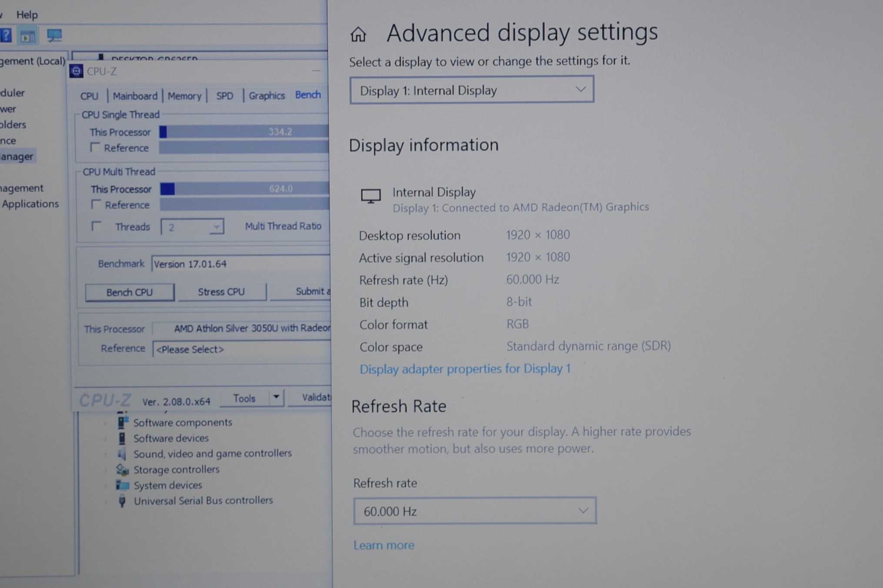This screenshot has height=588, width=883.
Task: Click the Reference <Please Select> field
Action: coord(241,349)
